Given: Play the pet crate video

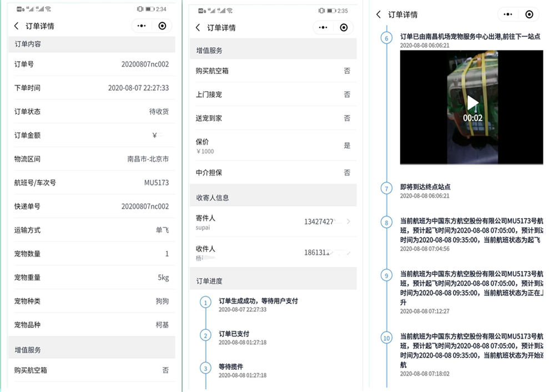Looking at the screenshot, I should coord(472,103).
